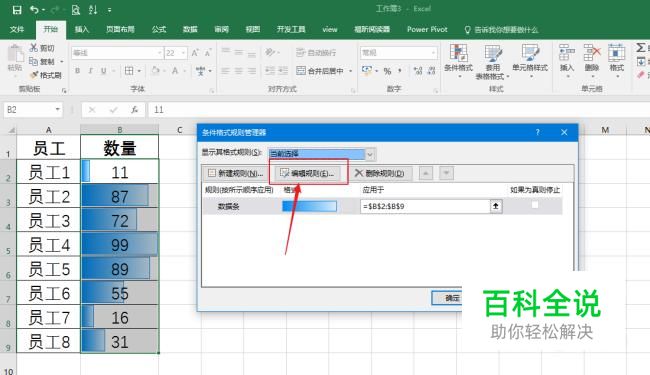Image resolution: width=650 pixels, height=375 pixels.
Task: Click the Copy (复制) icon
Action: tap(34, 61)
